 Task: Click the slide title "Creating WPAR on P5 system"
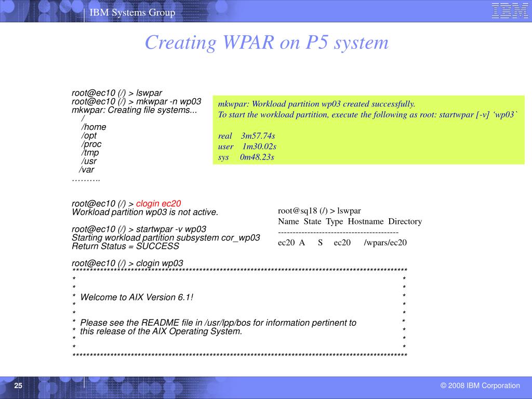point(267,43)
